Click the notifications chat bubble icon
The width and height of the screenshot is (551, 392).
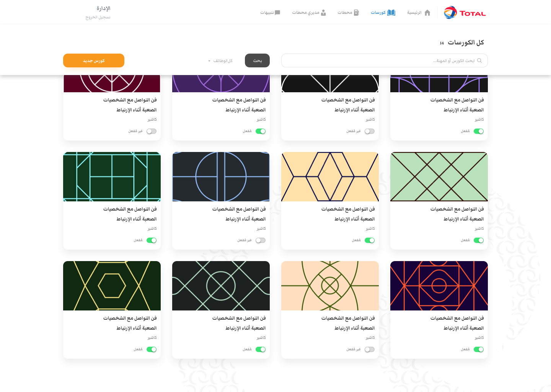pos(277,13)
